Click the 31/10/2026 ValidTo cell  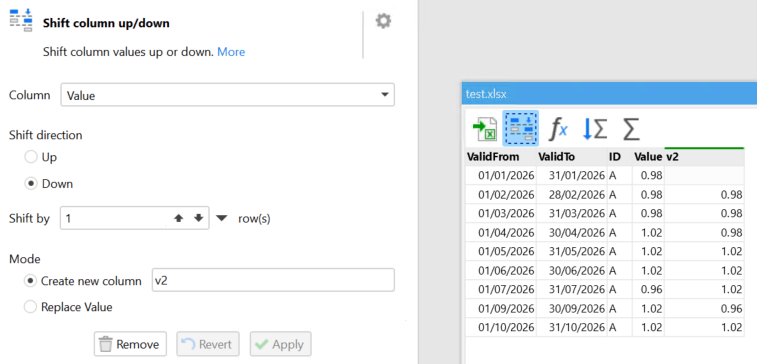tap(572, 327)
